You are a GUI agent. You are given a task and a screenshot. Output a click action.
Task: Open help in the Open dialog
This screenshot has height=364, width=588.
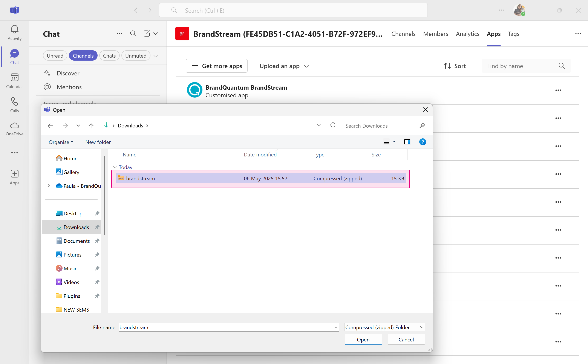422,142
